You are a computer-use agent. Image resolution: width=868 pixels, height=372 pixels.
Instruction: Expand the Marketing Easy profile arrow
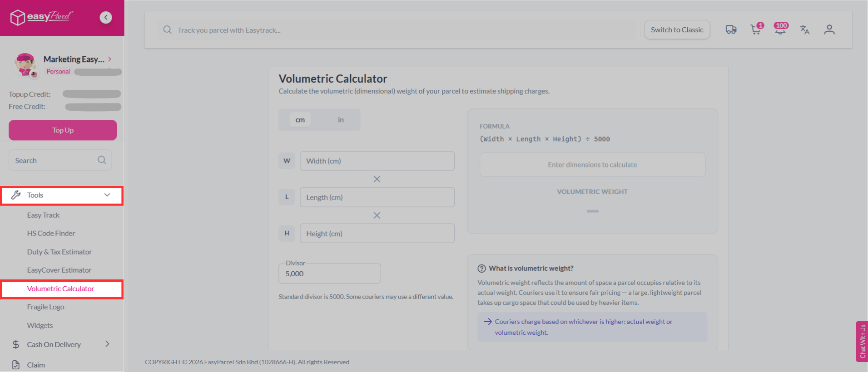tap(110, 59)
